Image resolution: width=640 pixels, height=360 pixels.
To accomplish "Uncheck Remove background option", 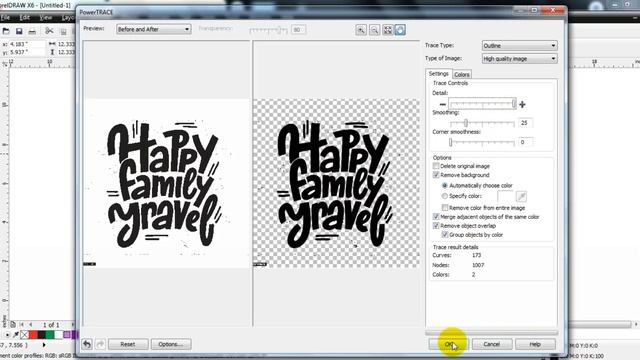I will coord(436,175).
